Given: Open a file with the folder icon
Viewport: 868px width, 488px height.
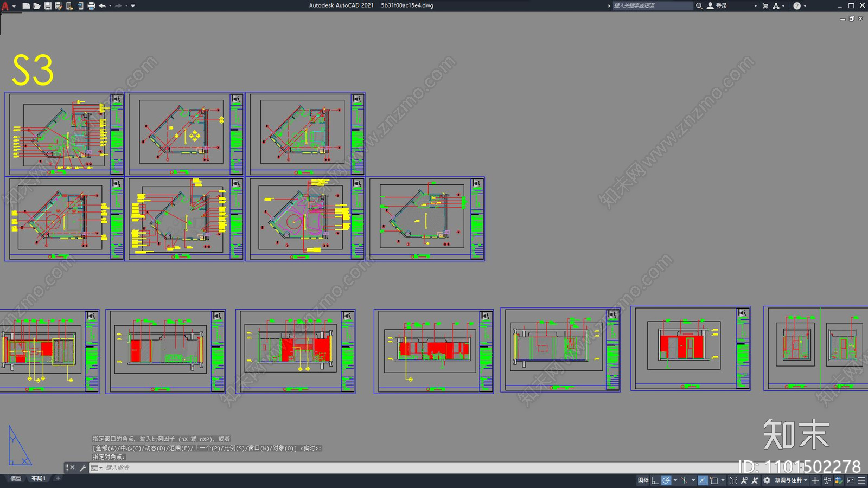Looking at the screenshot, I should (36, 5).
